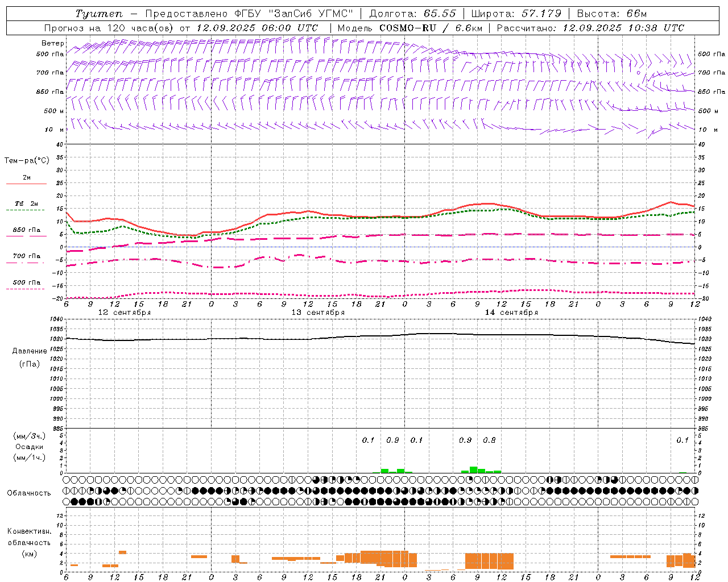Click the Td 2м dew point legend label
The width and height of the screenshot is (728, 582).
coord(27,203)
